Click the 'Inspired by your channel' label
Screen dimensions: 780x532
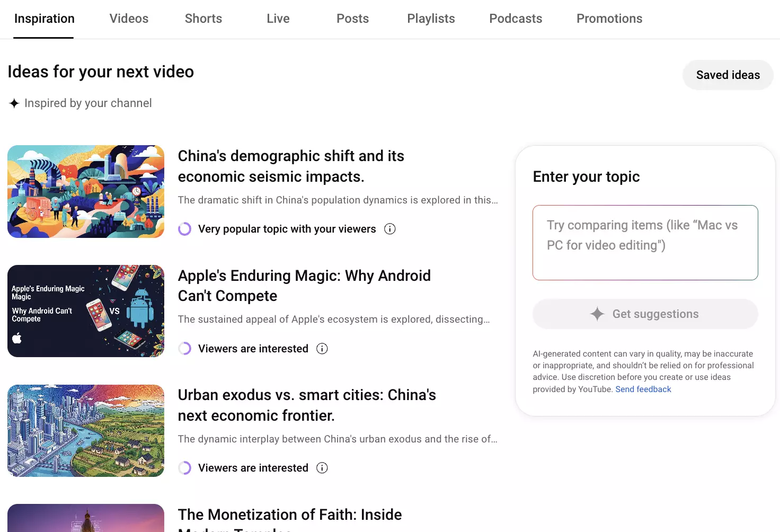88,103
